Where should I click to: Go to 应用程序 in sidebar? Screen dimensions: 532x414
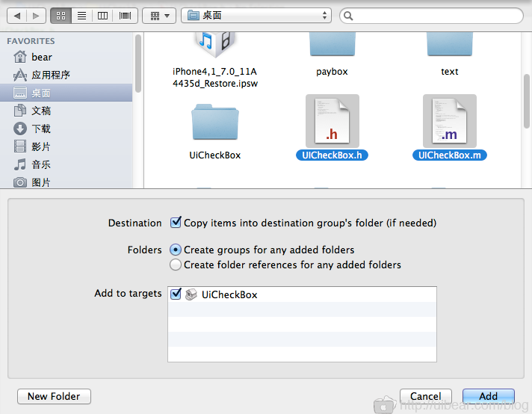tap(50, 75)
